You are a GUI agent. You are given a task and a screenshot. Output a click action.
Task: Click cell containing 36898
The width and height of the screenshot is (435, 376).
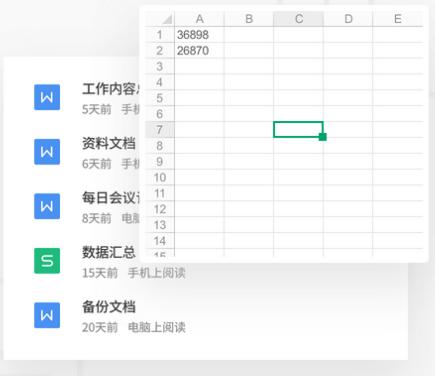coord(199,34)
